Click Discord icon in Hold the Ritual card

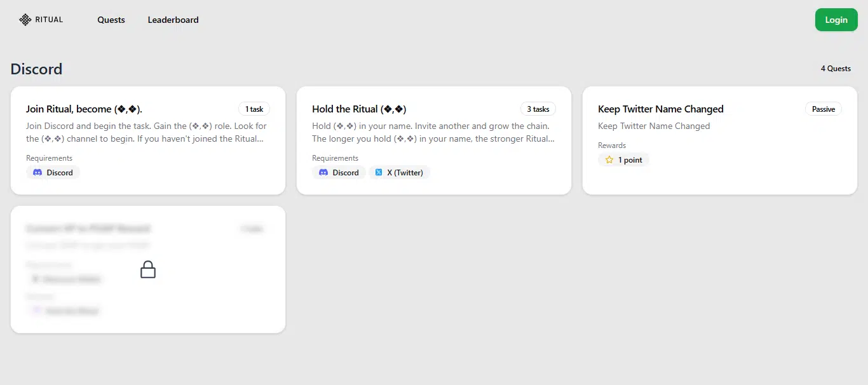[x=323, y=173]
